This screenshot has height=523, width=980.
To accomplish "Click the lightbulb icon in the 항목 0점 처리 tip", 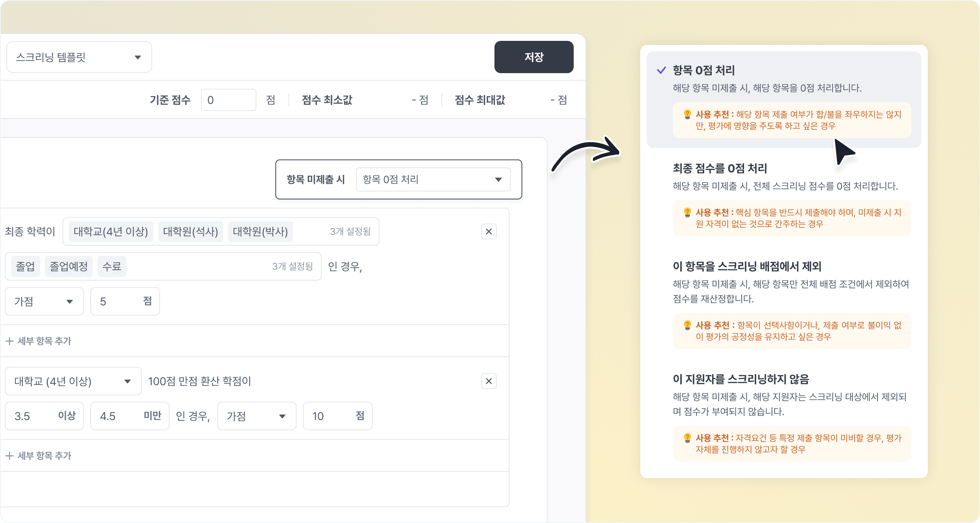I will pos(687,114).
